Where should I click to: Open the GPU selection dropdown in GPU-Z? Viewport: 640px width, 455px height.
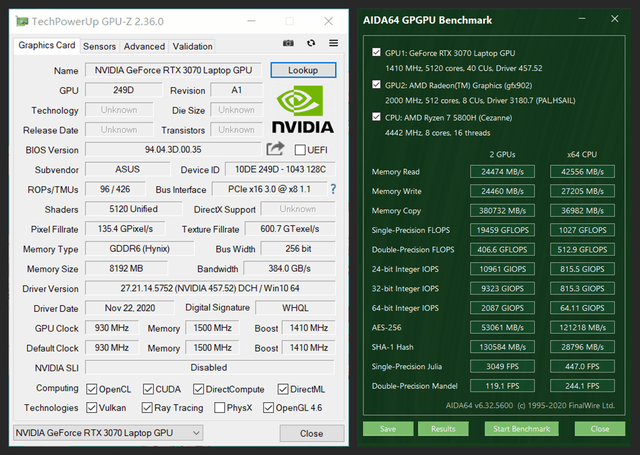coord(108,433)
